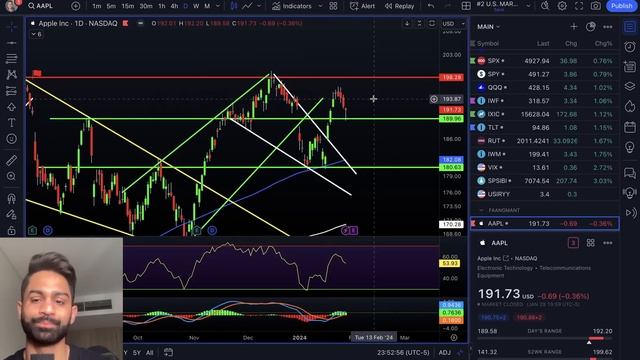Screen dimensions: 640x360
Task: Select the 5Y date range
Action: (137, 353)
